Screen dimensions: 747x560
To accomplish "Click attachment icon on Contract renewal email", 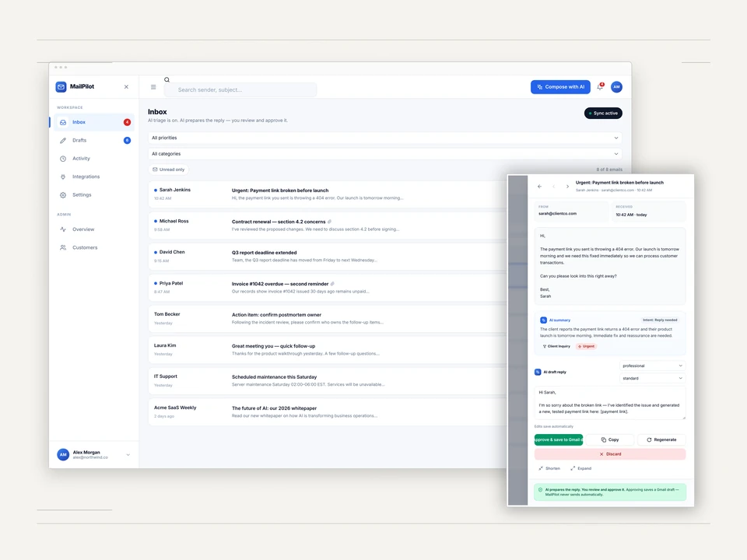I will [330, 222].
